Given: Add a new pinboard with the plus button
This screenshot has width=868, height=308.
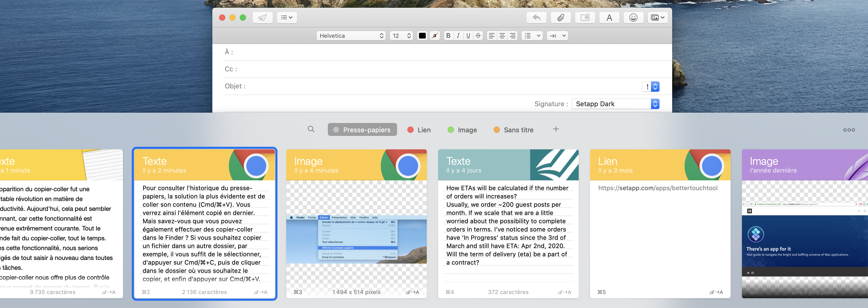Looking at the screenshot, I should [x=556, y=129].
